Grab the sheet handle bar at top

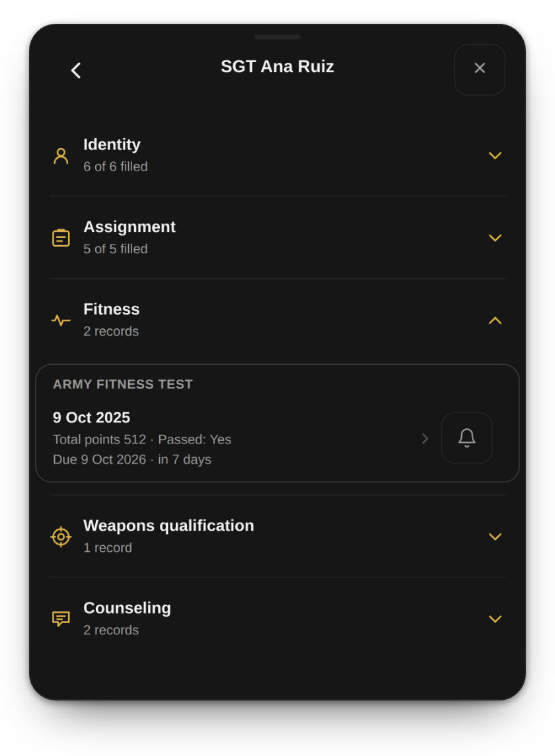pos(277,36)
